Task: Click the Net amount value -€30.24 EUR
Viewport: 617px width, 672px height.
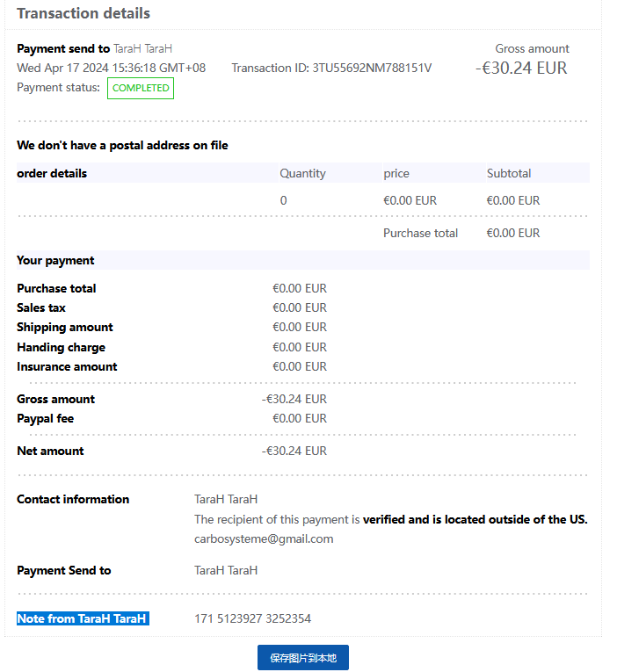Action: click(x=294, y=451)
